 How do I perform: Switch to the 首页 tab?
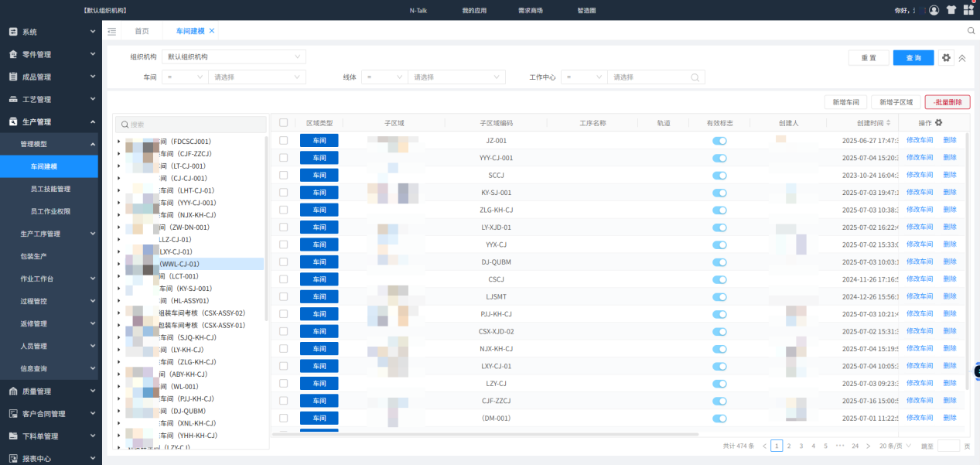point(141,32)
